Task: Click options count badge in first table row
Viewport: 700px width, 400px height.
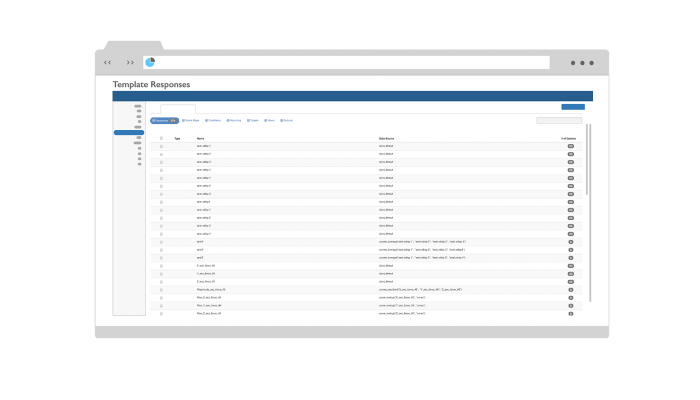Action: click(x=570, y=146)
